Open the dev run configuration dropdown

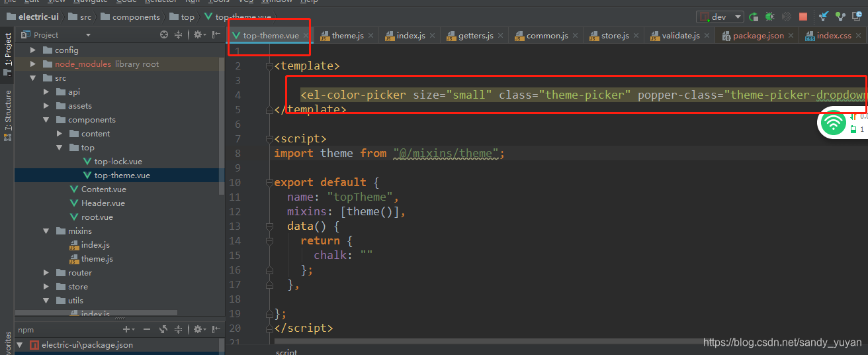click(x=720, y=17)
